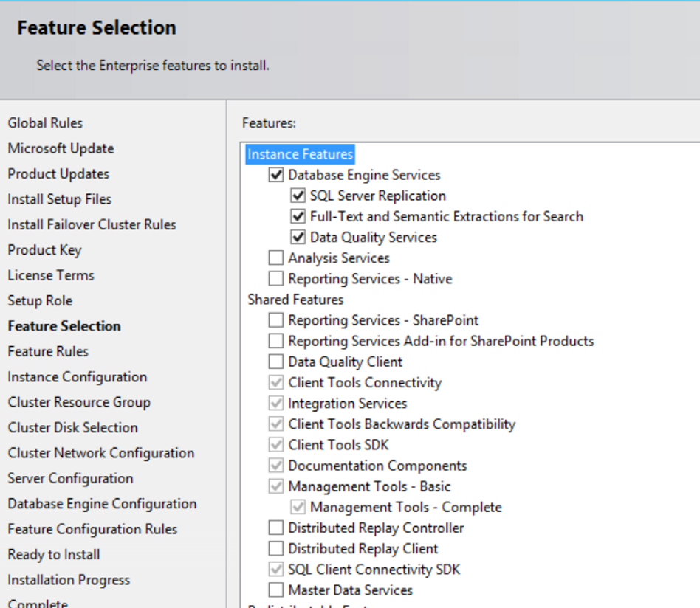Toggle Client Tools Backwards Compatibility checkbox
The height and width of the screenshot is (608, 700).
276,424
